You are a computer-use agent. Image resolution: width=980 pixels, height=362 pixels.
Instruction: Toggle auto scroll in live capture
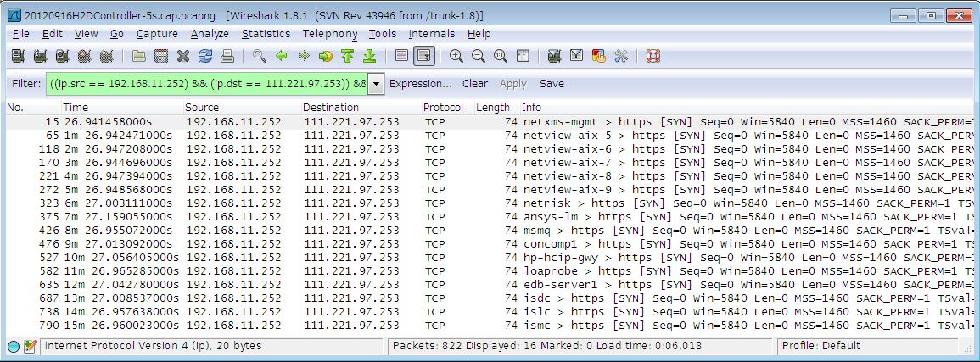(x=424, y=57)
